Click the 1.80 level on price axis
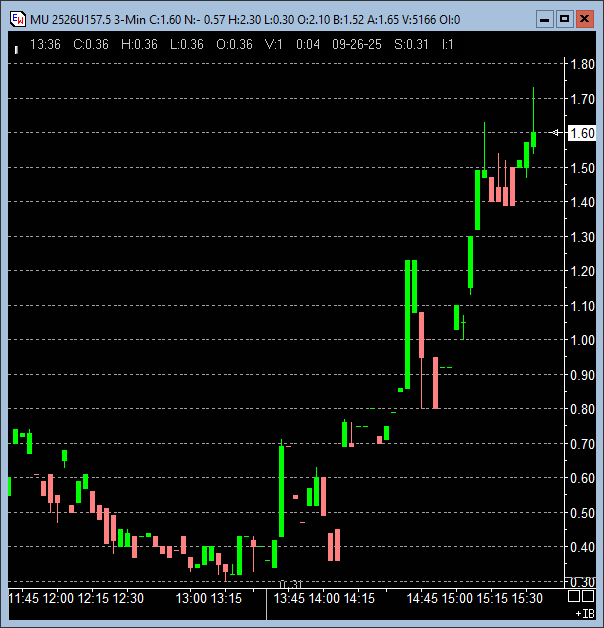Viewport: 604px width, 628px height. pos(582,64)
